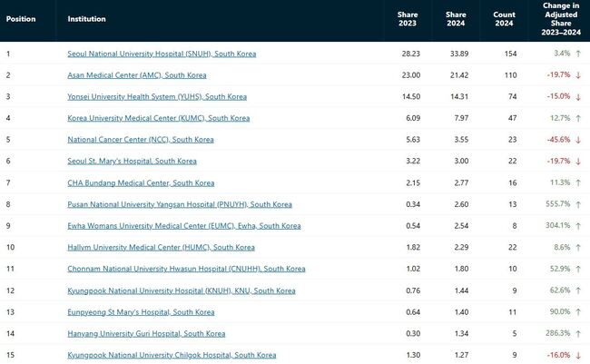Open Pusan National University Yangsan Hospital link
Image resolution: width=590 pixels, height=364 pixels.
pyautogui.click(x=180, y=204)
